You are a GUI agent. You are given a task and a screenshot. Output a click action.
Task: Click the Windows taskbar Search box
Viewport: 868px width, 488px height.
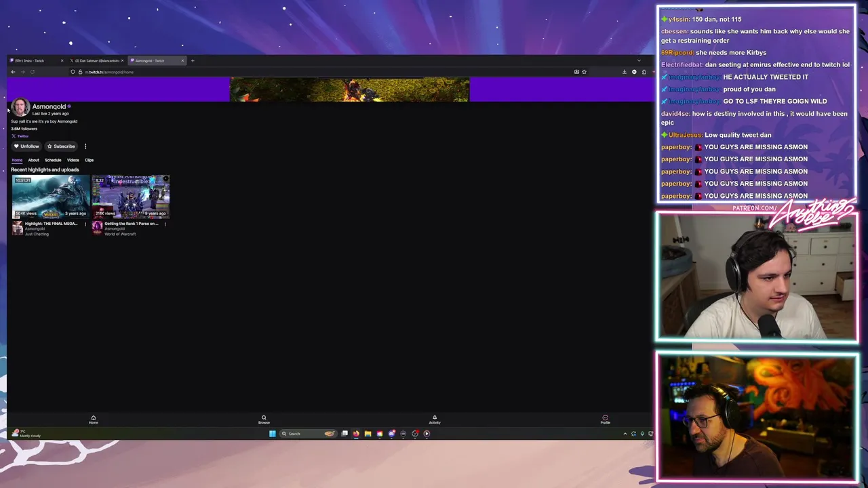click(309, 434)
